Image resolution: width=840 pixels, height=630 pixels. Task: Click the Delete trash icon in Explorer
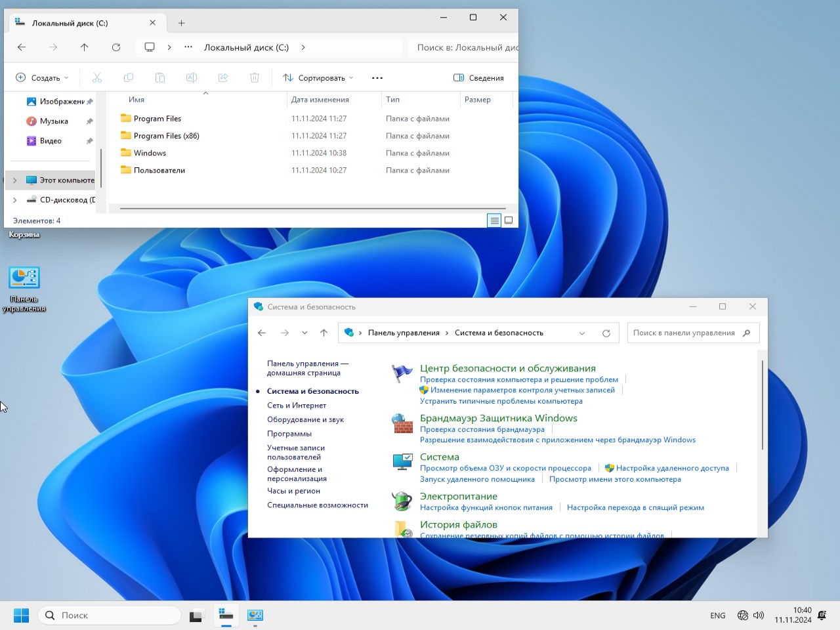tap(255, 77)
